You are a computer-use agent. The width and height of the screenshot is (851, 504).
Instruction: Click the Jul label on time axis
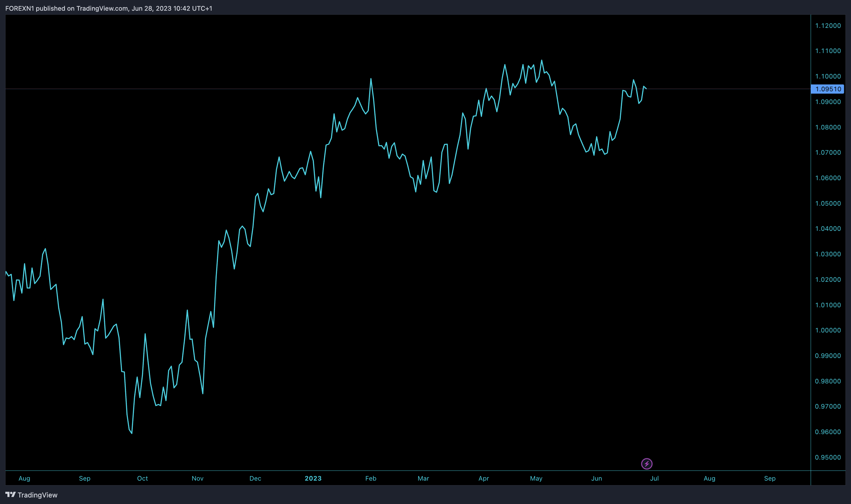tap(654, 478)
